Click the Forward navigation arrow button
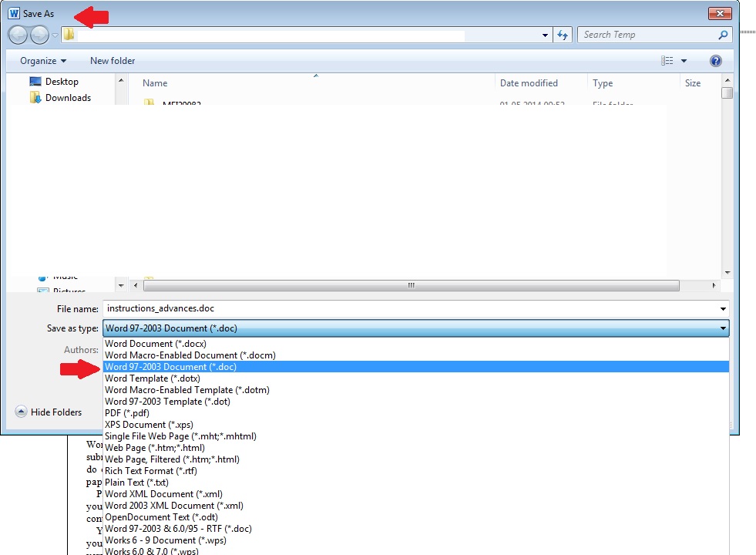The image size is (756, 555). (x=39, y=35)
